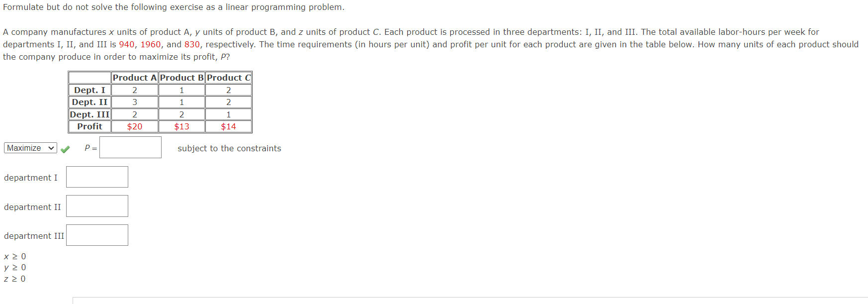Select the Product B column header
The height and width of the screenshot is (304, 868).
pos(181,78)
